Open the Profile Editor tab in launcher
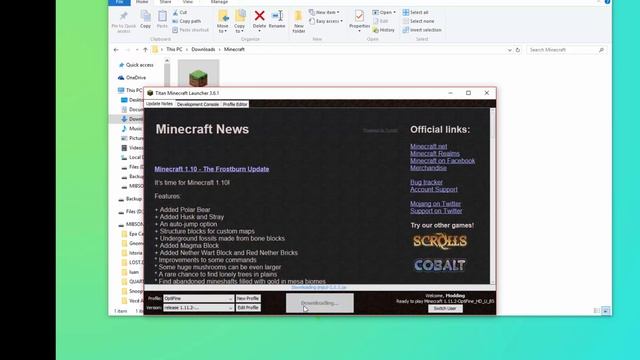Viewport: 640px width, 360px height. click(x=235, y=104)
